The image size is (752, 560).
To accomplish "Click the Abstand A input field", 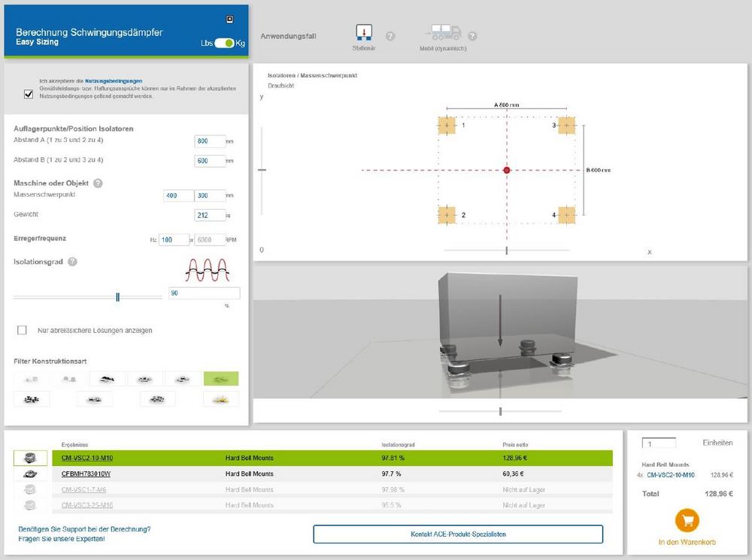I will (210, 141).
